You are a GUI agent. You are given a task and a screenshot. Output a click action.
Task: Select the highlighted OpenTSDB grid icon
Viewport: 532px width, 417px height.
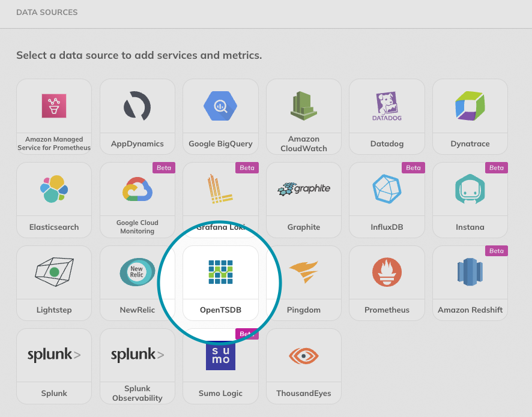tap(220, 272)
